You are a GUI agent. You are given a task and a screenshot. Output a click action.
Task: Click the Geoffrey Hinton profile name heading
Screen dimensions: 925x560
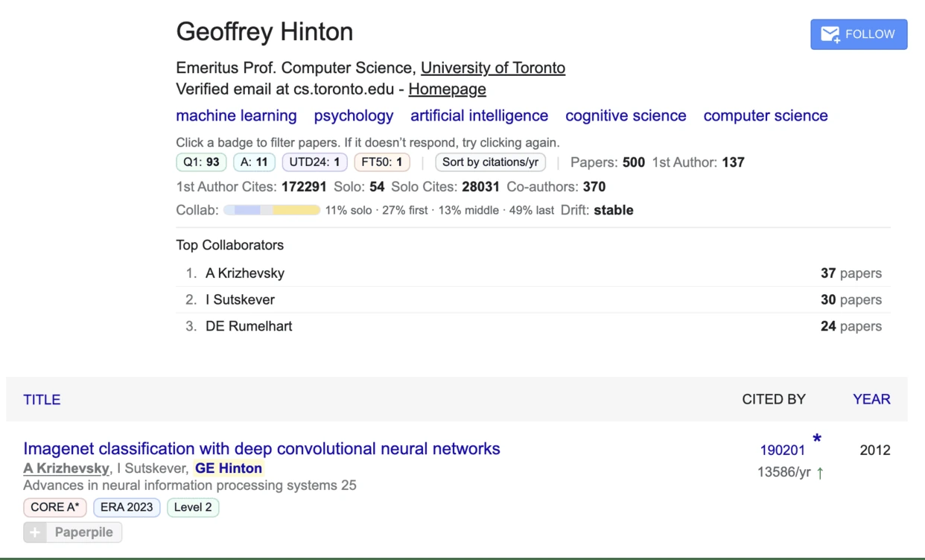click(x=264, y=32)
